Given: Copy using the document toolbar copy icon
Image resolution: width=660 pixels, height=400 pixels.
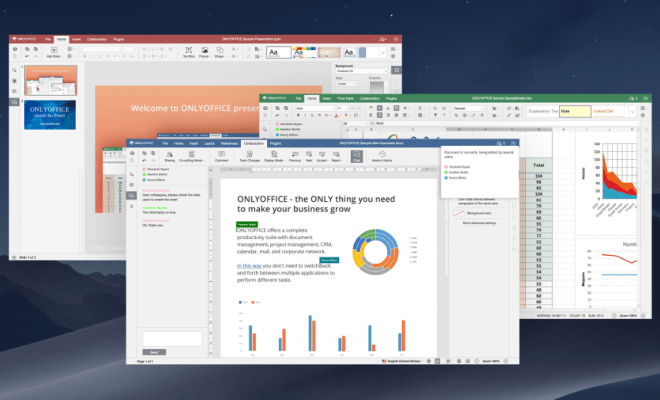Looking at the screenshot, I should (x=145, y=154).
